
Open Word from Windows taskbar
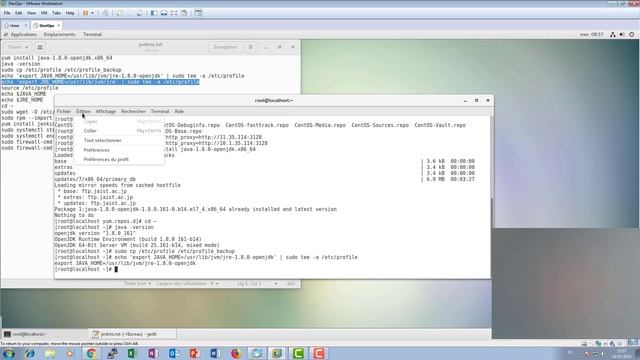click(x=215, y=353)
